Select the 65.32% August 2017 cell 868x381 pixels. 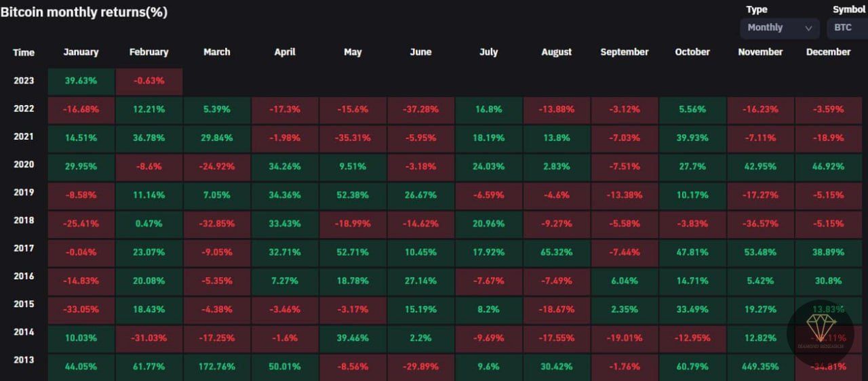coord(557,252)
